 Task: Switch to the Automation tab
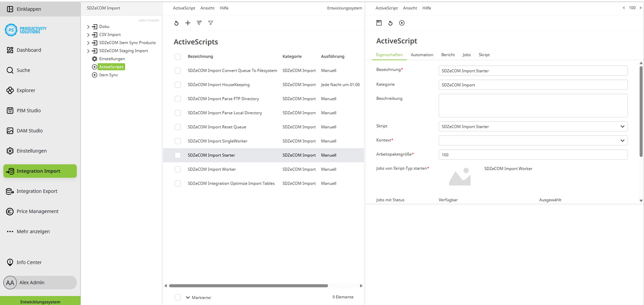pos(422,55)
